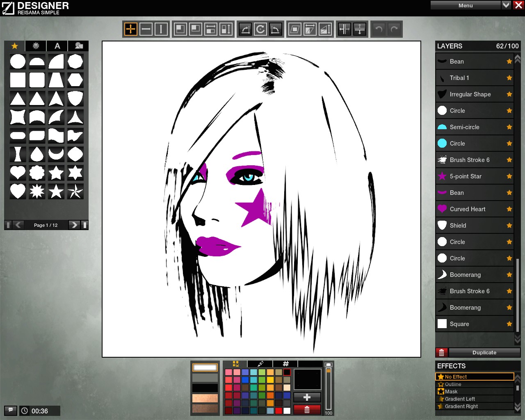This screenshot has height=420, width=525.
Task: Choose the hexagon shape from shape grid
Action: pyautogui.click(x=75, y=80)
